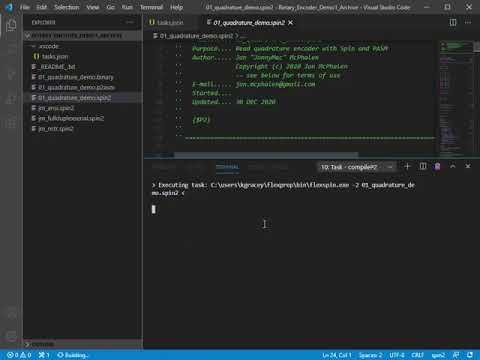Viewport: 480px width, 360px height.
Task: Select the TERMINAL panel tab
Action: click(x=227, y=167)
